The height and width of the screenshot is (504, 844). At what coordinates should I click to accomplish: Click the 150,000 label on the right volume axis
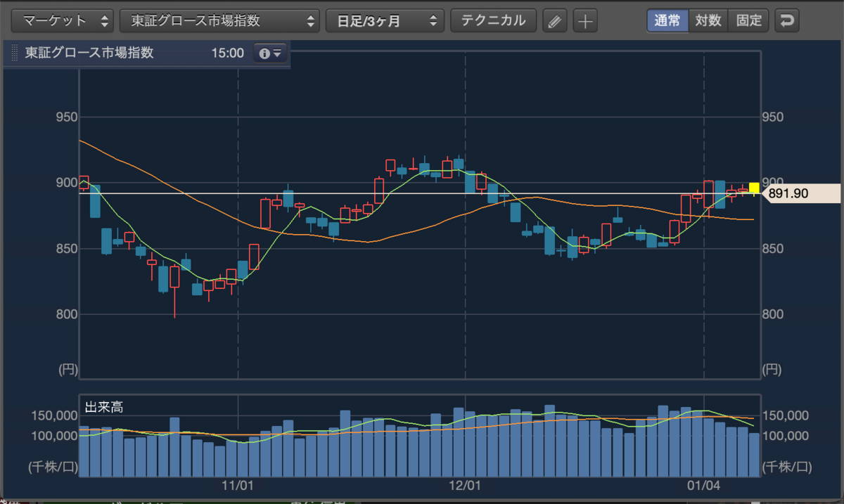click(x=786, y=415)
